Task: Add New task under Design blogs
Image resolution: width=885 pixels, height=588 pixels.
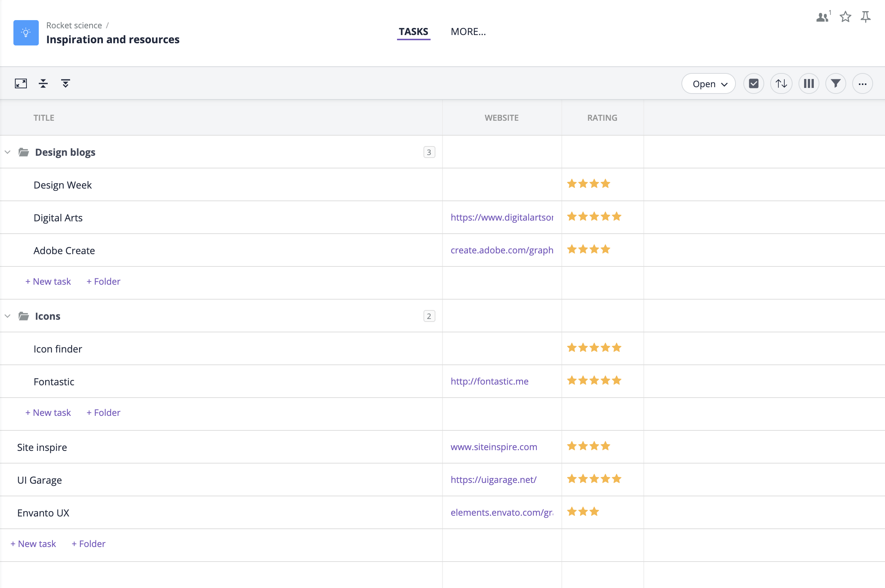Action: click(x=48, y=281)
